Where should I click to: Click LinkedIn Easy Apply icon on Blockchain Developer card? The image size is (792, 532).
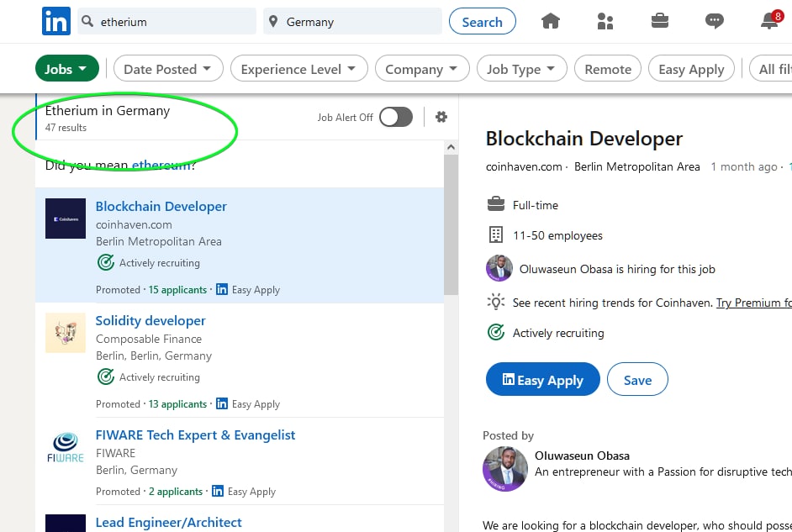(x=222, y=289)
